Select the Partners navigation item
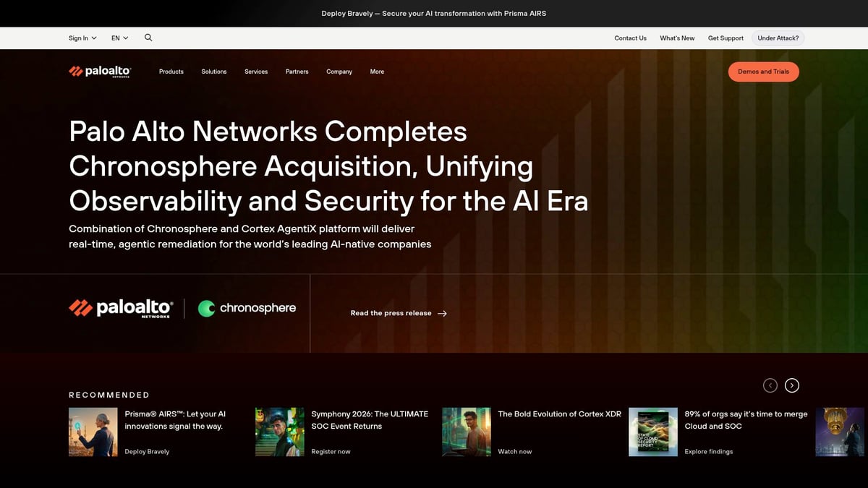 click(x=297, y=72)
